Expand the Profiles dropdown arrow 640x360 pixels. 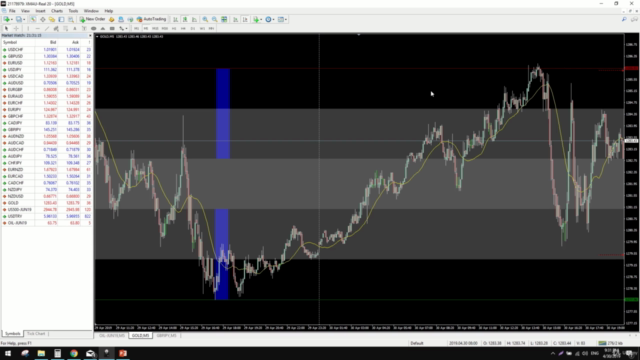24,19
